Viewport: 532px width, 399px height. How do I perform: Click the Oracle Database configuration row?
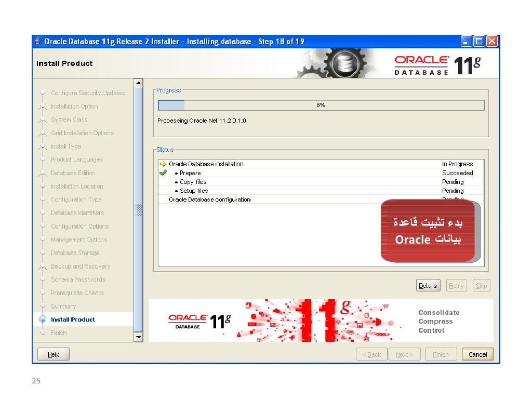[x=321, y=199]
